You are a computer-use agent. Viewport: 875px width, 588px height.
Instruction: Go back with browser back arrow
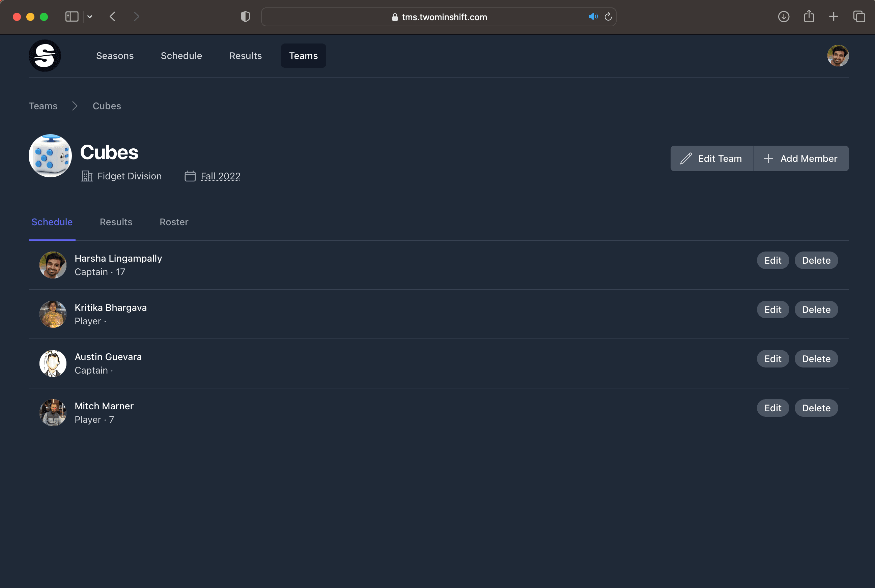tap(113, 17)
